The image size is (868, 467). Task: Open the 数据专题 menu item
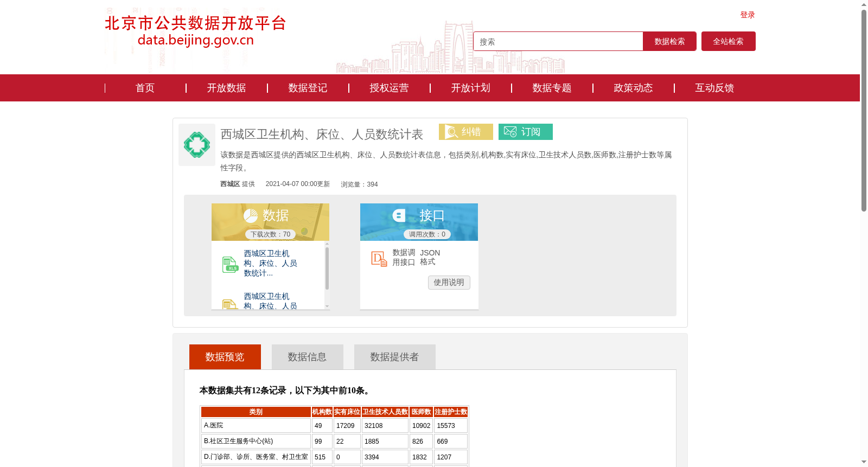point(552,88)
